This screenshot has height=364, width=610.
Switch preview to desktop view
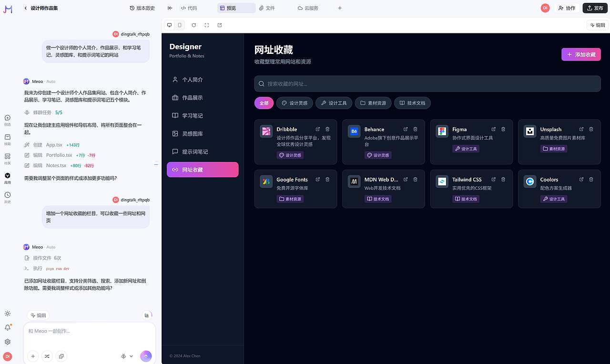point(169,25)
